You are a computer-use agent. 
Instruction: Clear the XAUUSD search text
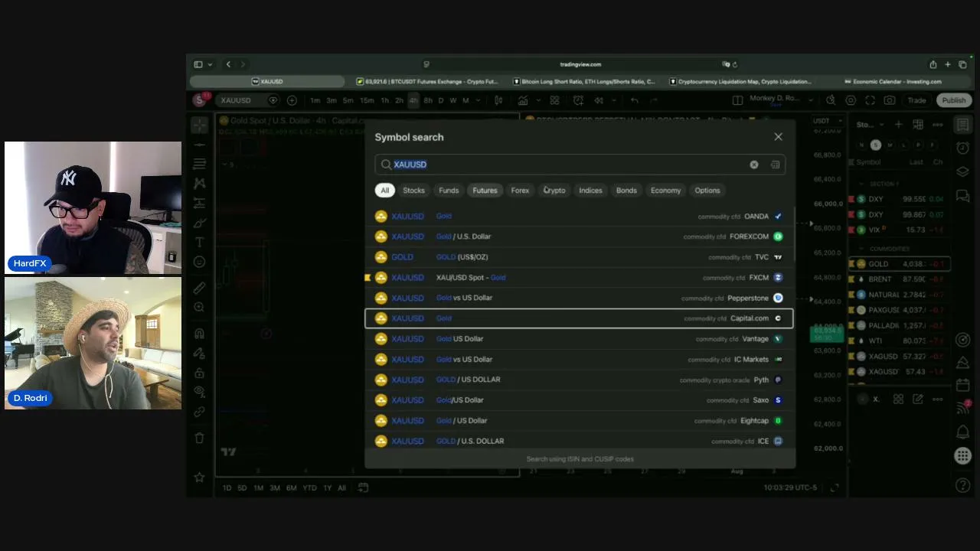coord(754,165)
